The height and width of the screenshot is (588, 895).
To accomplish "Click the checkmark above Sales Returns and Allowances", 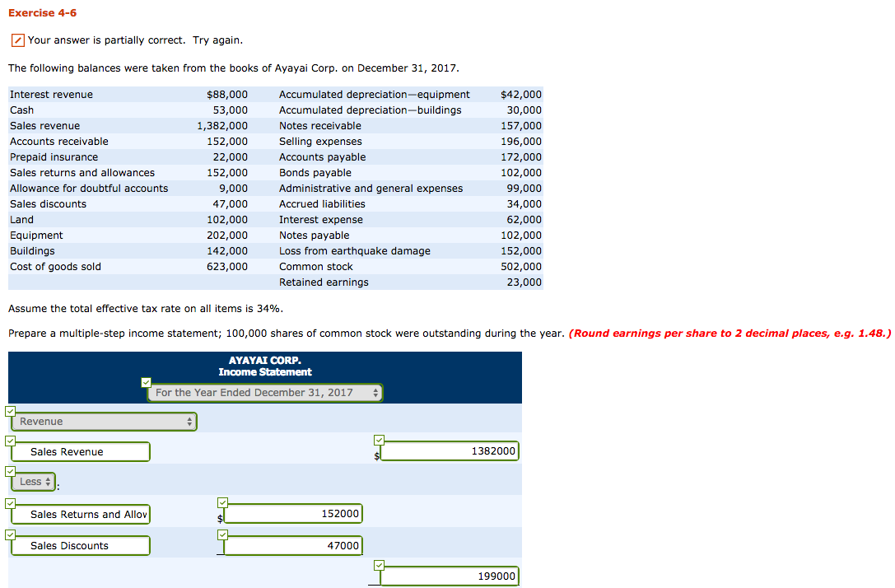I will pyautogui.click(x=10, y=503).
